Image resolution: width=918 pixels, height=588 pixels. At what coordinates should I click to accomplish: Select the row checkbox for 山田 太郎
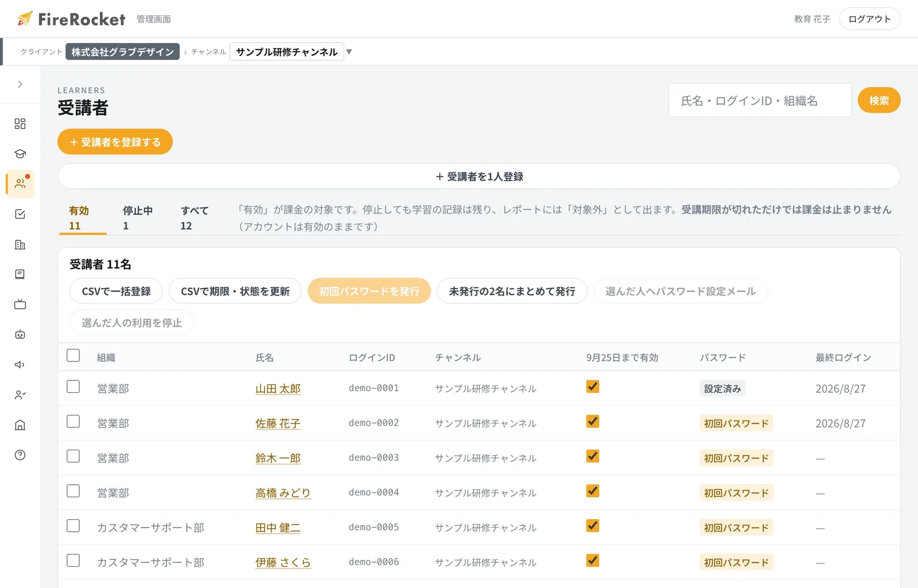(x=73, y=387)
